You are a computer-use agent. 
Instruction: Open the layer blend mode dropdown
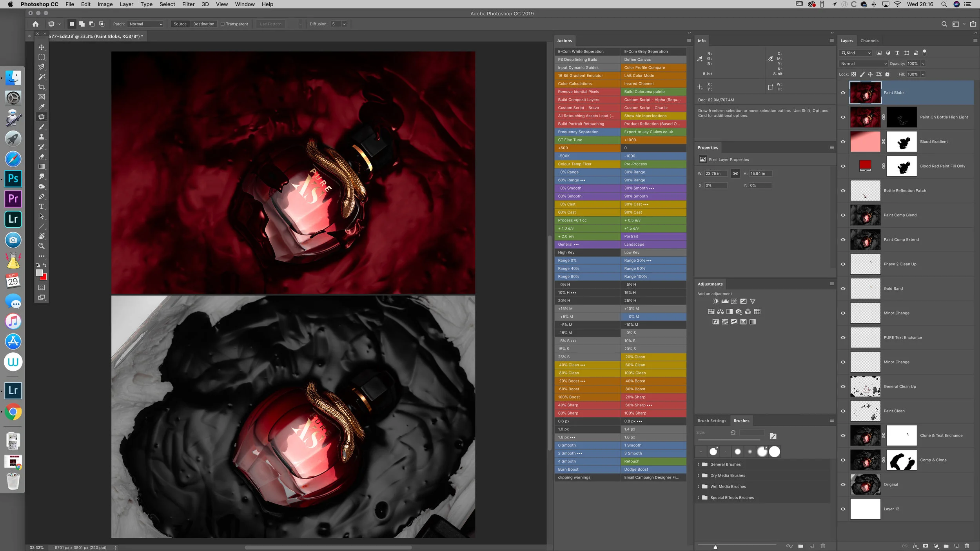click(864, 63)
